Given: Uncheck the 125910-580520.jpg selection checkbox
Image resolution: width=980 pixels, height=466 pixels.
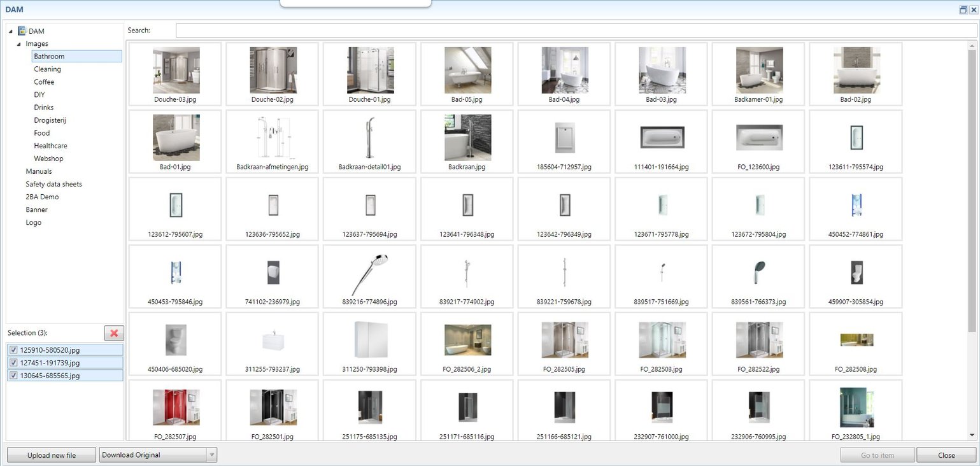Looking at the screenshot, I should point(14,350).
